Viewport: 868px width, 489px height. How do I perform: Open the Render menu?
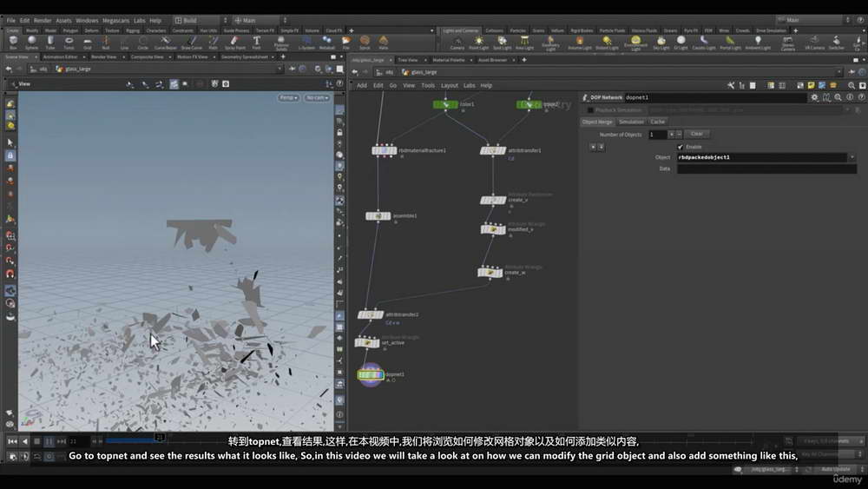click(x=43, y=20)
